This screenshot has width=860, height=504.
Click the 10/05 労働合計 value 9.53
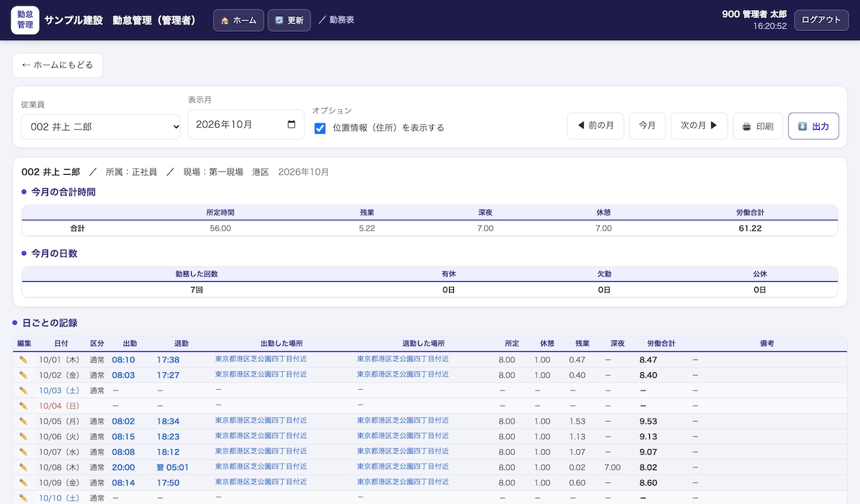pyautogui.click(x=648, y=422)
